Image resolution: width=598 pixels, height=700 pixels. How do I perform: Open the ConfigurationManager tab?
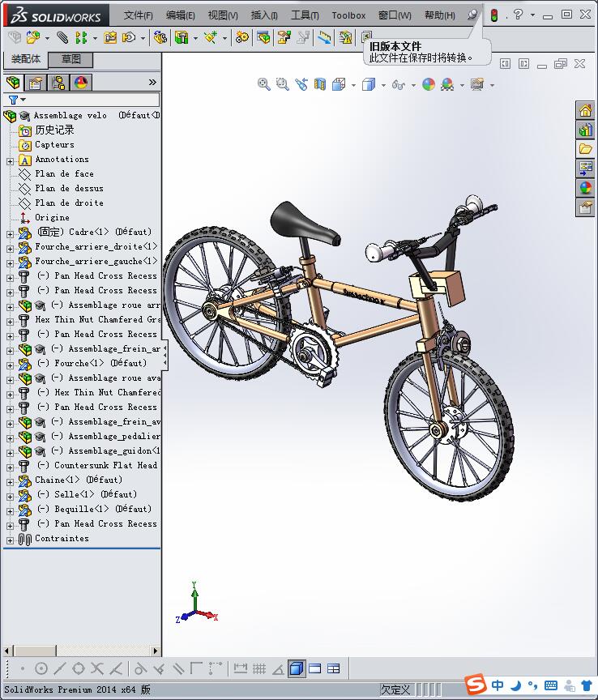coord(58,83)
